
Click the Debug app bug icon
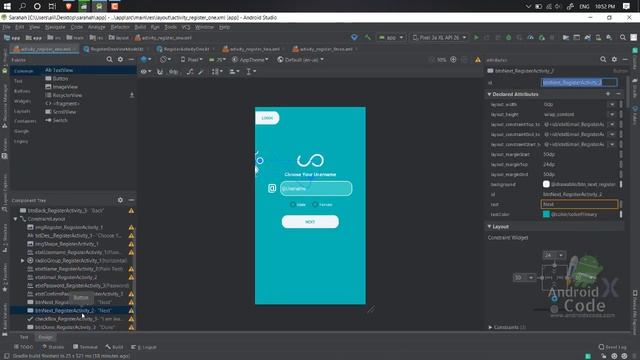pos(509,38)
